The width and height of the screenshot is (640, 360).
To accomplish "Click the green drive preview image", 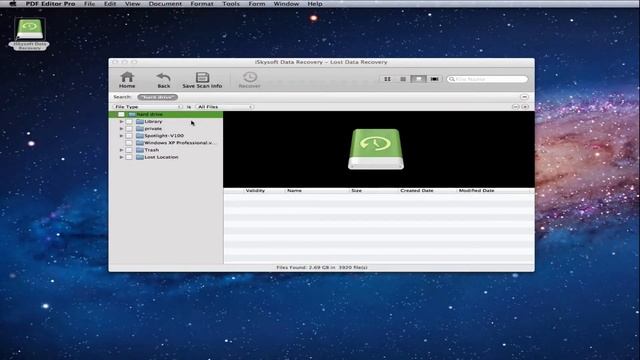I will pos(376,149).
